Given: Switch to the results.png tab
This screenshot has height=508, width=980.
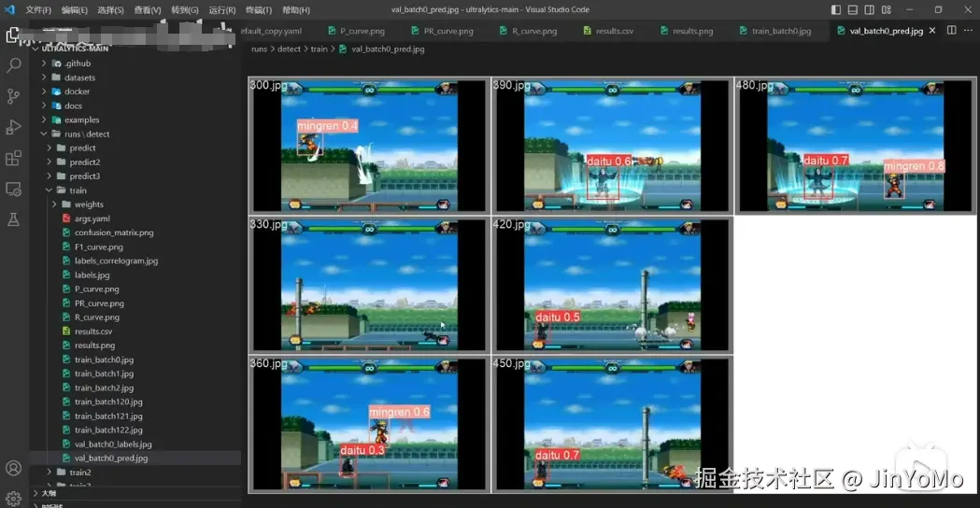Looking at the screenshot, I should (687, 31).
